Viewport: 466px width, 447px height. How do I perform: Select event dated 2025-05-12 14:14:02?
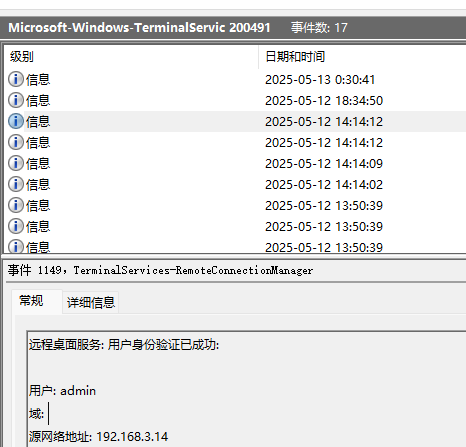click(x=235, y=185)
